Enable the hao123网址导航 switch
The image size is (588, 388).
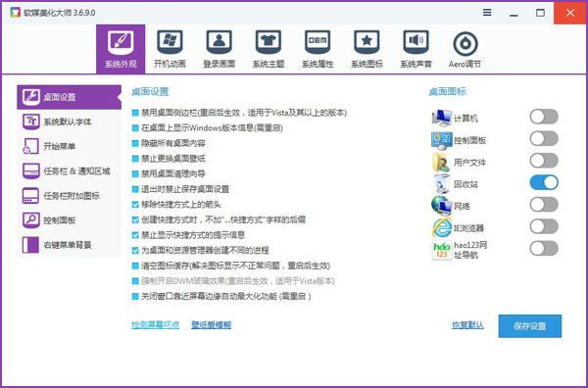pyautogui.click(x=544, y=248)
